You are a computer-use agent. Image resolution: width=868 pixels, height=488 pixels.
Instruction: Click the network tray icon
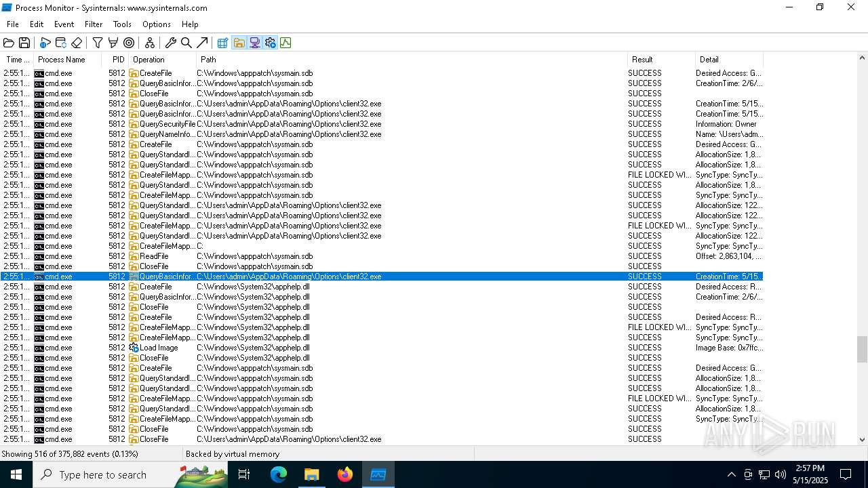pos(764,474)
